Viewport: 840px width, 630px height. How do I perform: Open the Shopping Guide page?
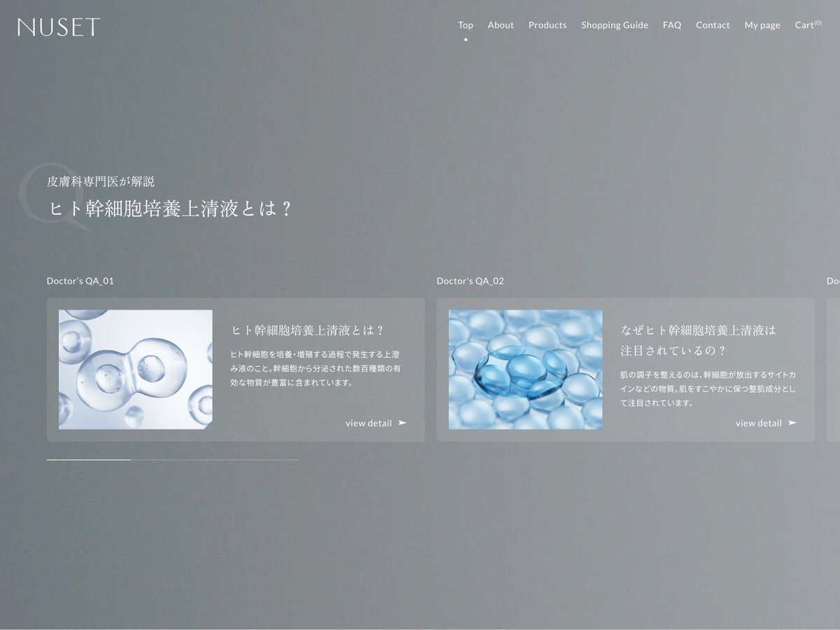point(615,25)
